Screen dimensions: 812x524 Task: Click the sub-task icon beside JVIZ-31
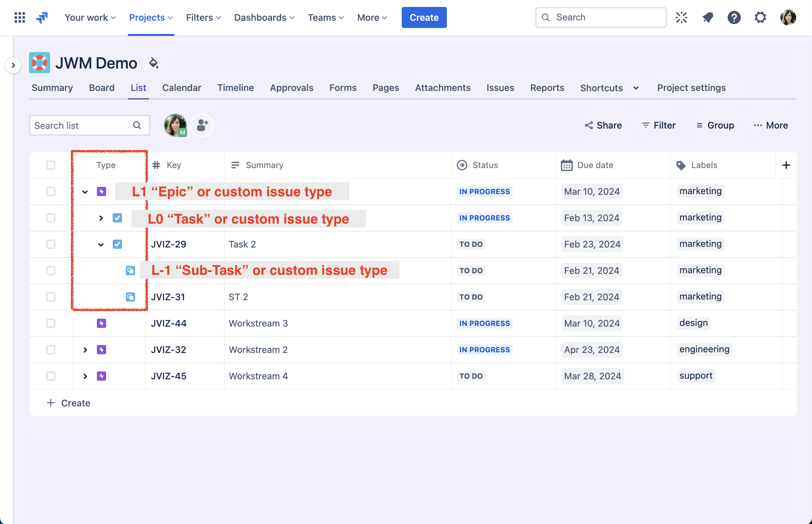click(x=130, y=297)
